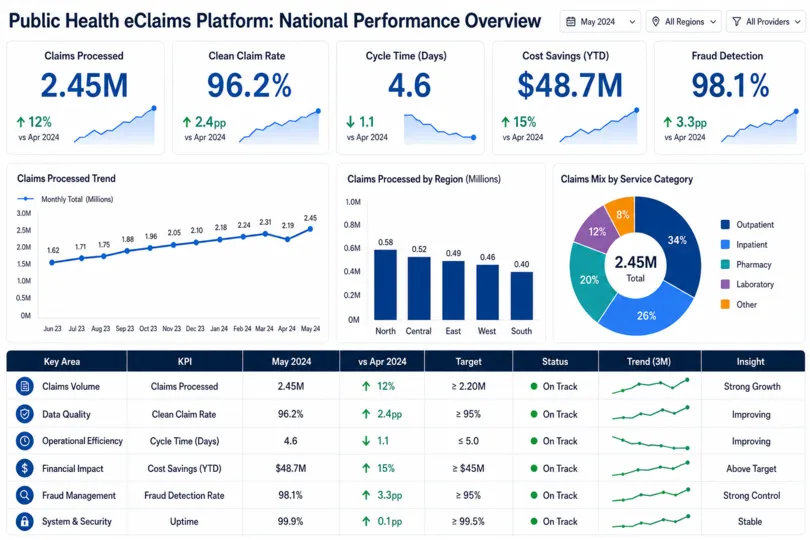Click the Above Target insight text
Viewport: 810px width, 540px height.
pos(751,468)
